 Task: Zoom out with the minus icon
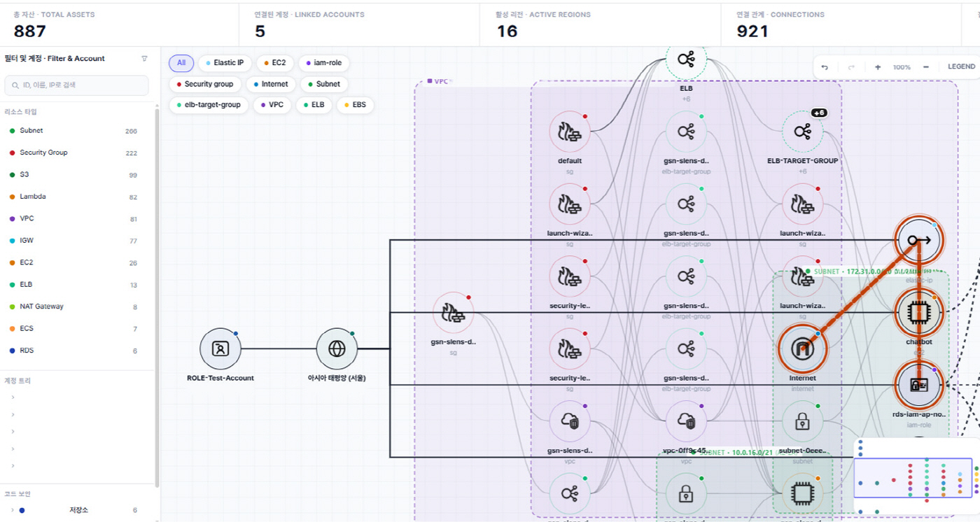(925, 67)
